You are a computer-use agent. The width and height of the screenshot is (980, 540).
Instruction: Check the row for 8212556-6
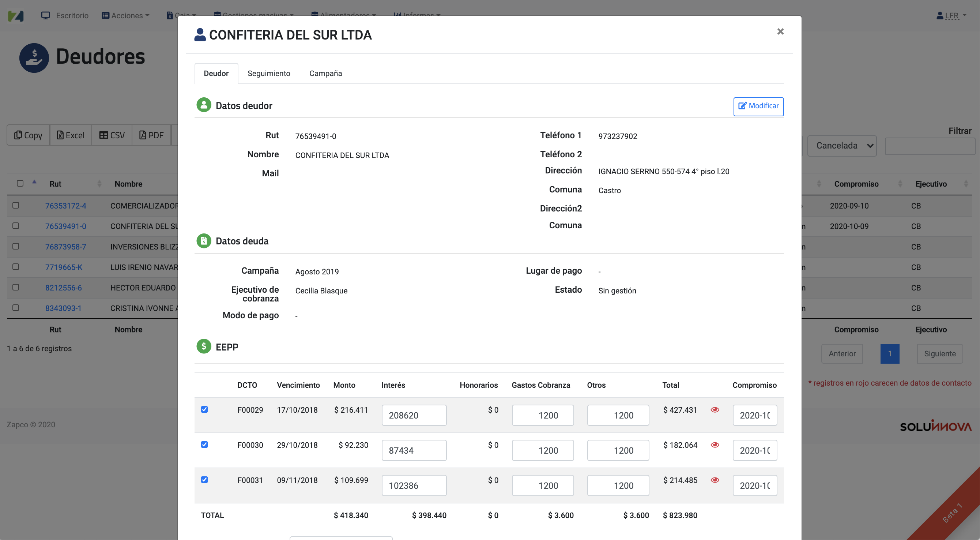16,287
